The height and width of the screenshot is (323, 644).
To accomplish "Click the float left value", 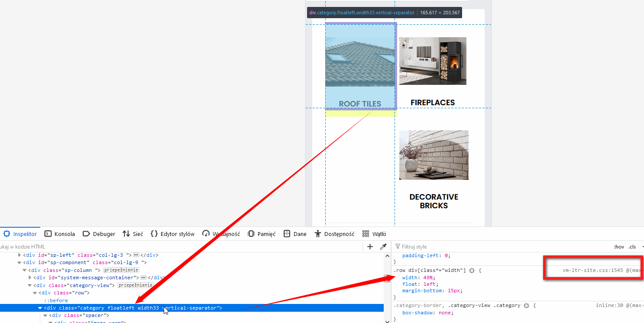I will [x=429, y=284].
